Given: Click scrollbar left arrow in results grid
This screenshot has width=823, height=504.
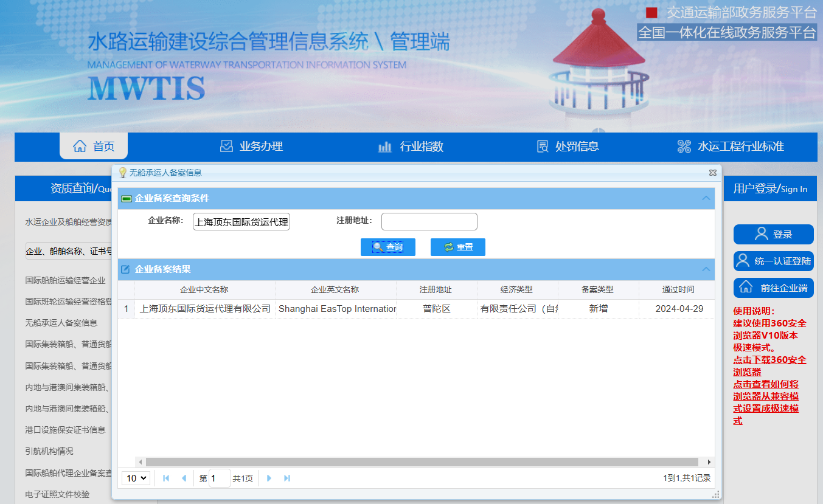Looking at the screenshot, I should (x=141, y=462).
